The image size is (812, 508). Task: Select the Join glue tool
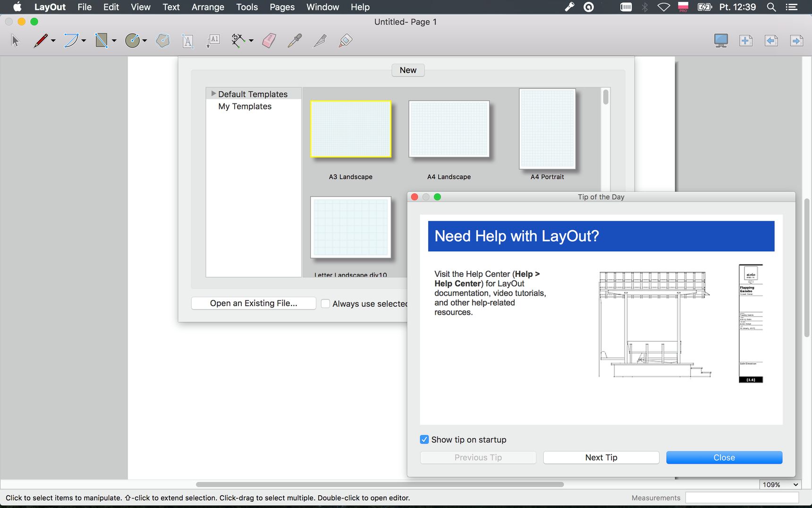(346, 41)
